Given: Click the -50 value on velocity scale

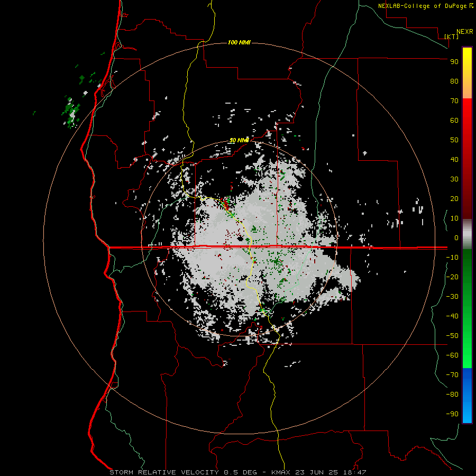Looking at the screenshot, I should click(x=452, y=336).
